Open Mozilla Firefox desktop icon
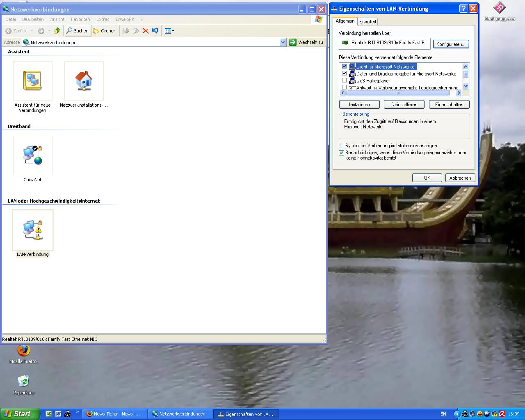Viewport: 525px width, 420px height. click(x=24, y=351)
